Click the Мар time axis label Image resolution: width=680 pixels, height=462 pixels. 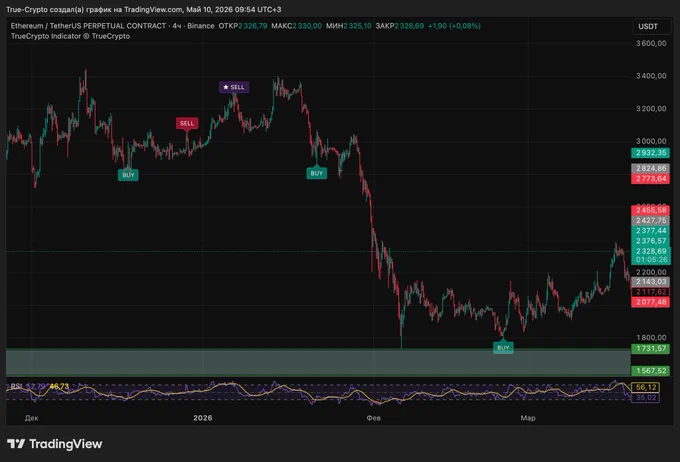coord(528,418)
